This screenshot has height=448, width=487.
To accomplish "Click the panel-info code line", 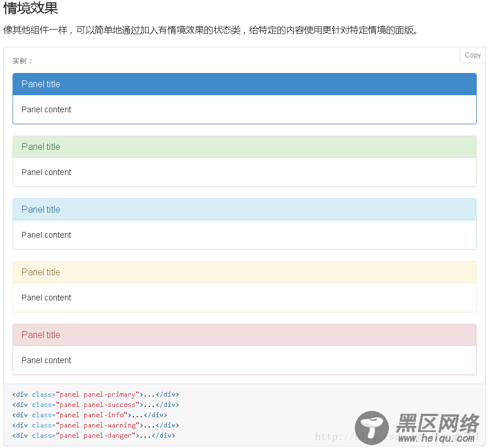I will (x=90, y=415).
